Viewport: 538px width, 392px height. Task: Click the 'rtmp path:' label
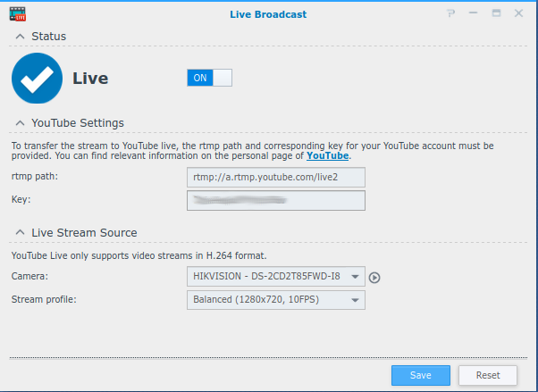tap(35, 176)
